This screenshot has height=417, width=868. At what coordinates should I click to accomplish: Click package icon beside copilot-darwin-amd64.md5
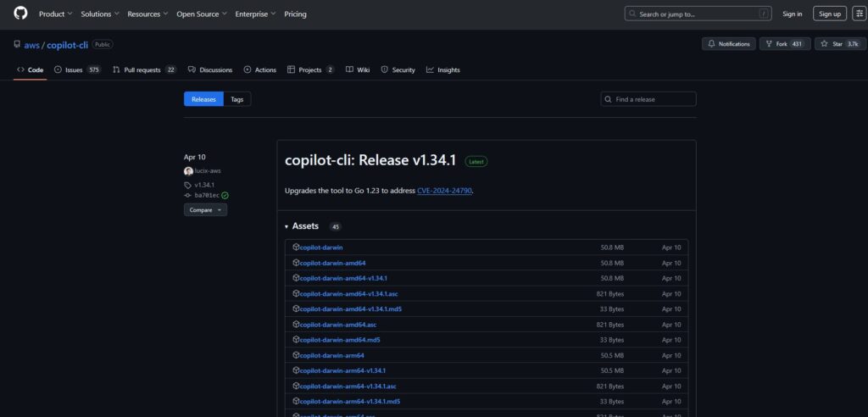pos(296,340)
